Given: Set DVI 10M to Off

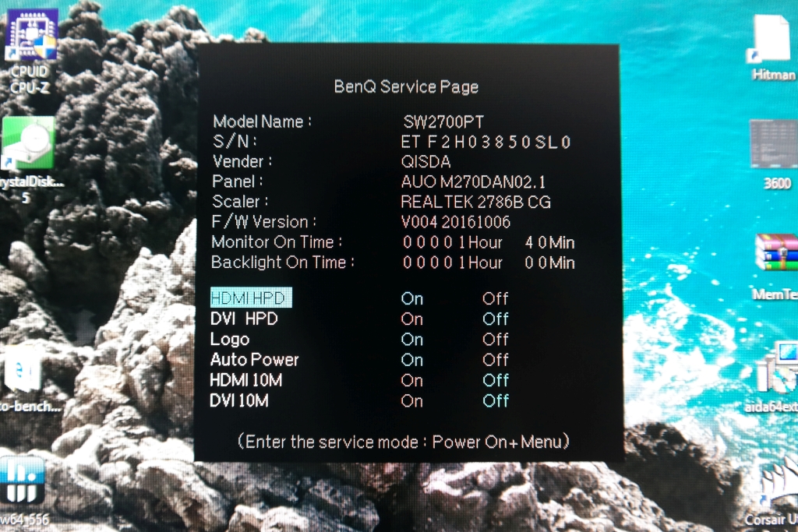Looking at the screenshot, I should (x=495, y=401).
